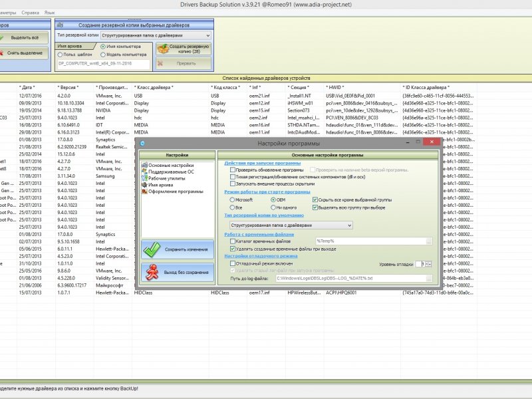532x399 pixels.
Task: Click the app icon in the Настройки программы title bar
Action: (142, 143)
